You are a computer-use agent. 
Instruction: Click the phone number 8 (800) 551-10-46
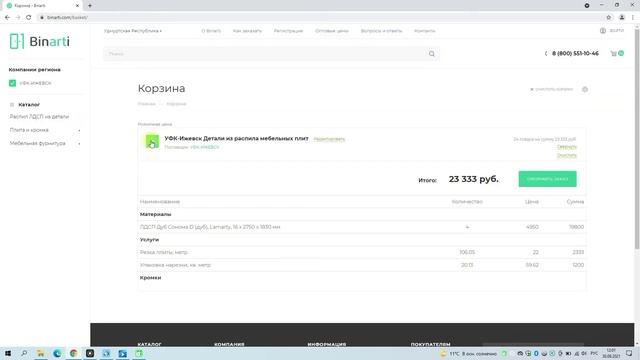pyautogui.click(x=575, y=53)
